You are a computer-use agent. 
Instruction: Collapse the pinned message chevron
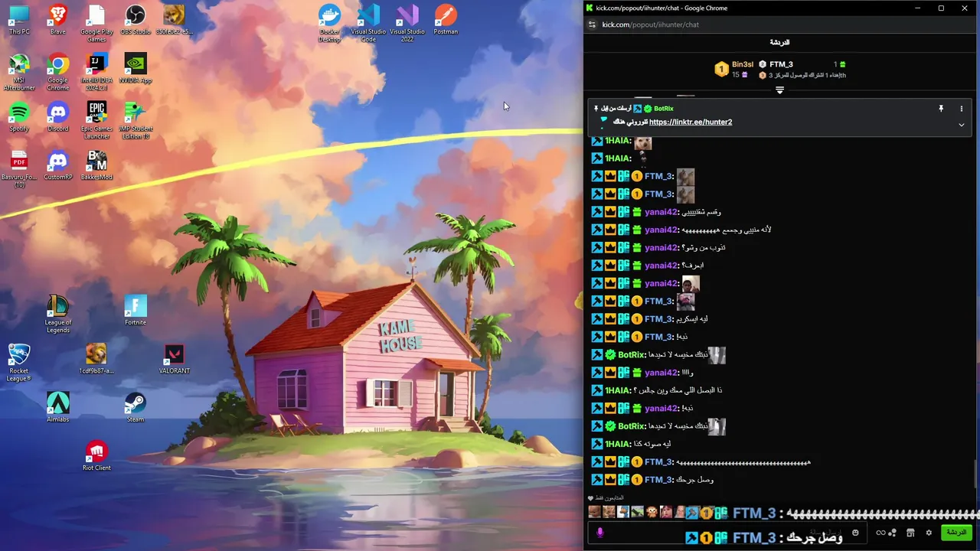pyautogui.click(x=962, y=125)
